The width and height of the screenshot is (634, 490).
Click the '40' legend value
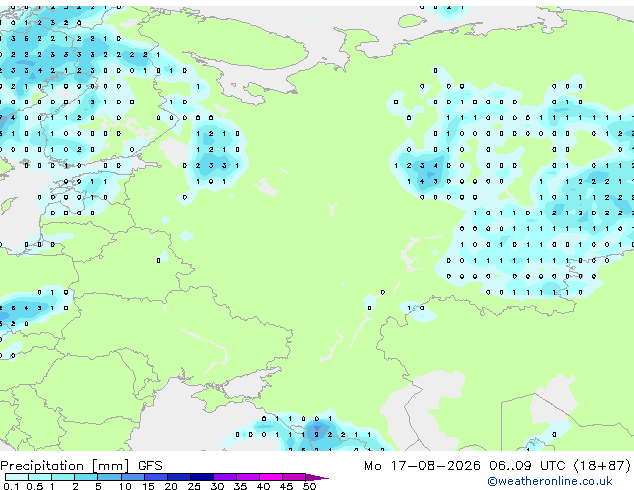pyautogui.click(x=263, y=486)
